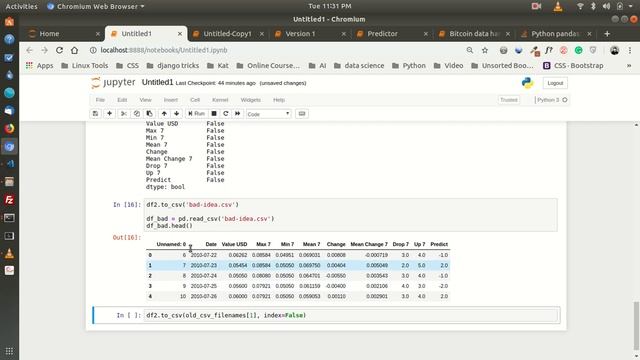Run the current cell with the Run button
This screenshot has height=360, width=640.
coord(196,114)
